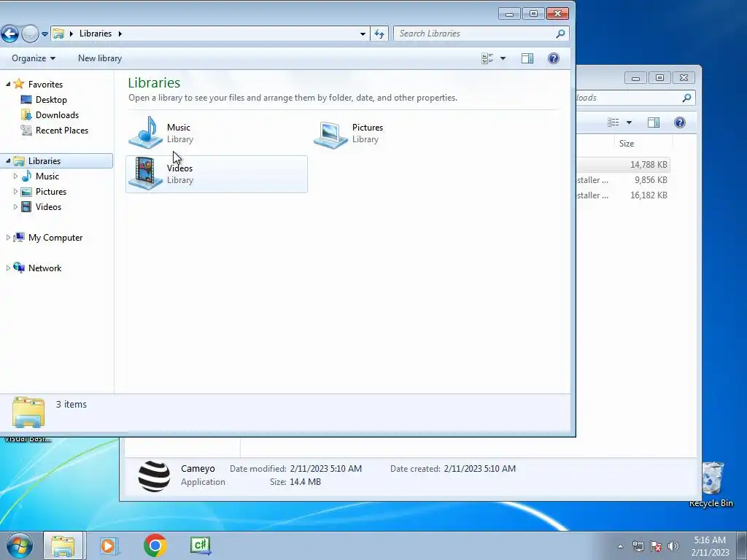Change your view icon in Libraries window

pos(487,58)
